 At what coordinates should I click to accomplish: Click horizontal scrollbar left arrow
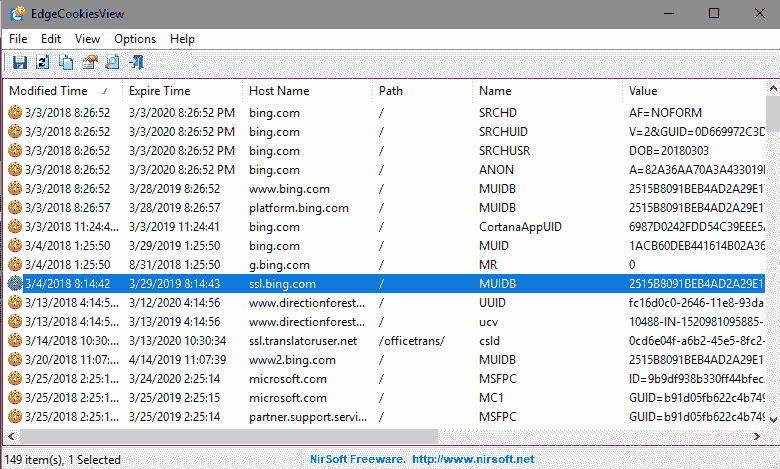[11, 437]
